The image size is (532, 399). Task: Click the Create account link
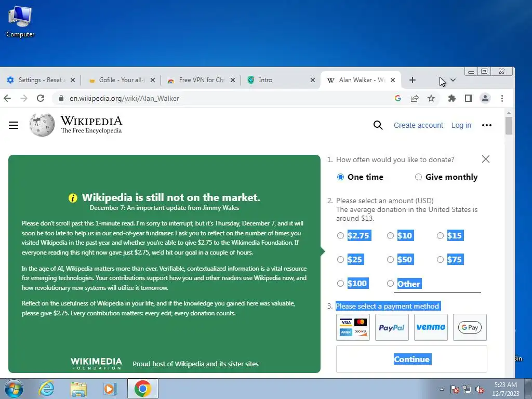(x=418, y=125)
